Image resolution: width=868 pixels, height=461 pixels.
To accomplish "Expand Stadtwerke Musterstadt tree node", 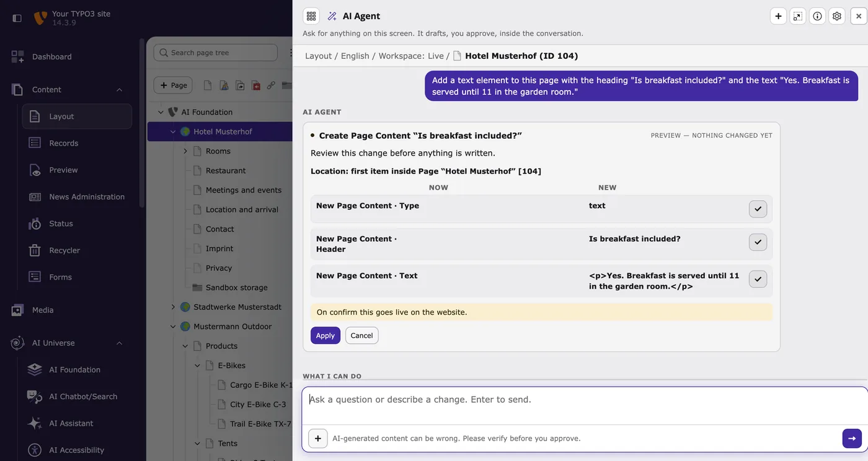I will [x=173, y=307].
